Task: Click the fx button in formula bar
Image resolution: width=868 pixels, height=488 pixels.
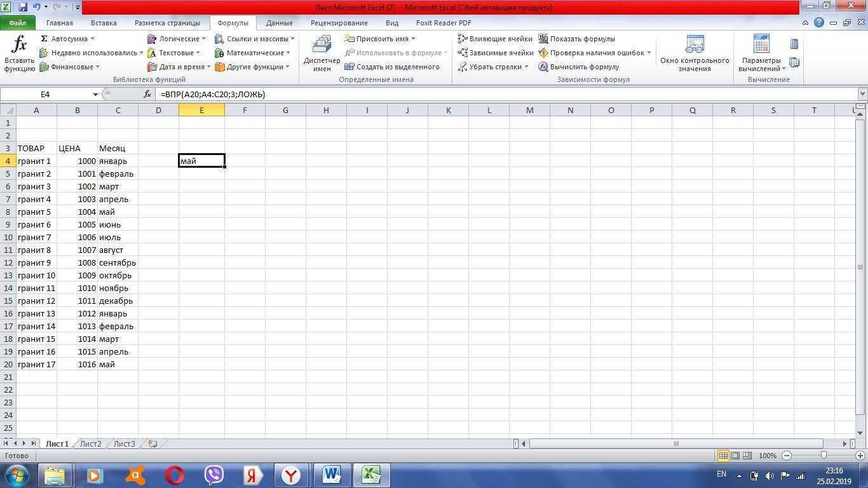Action: tap(147, 94)
